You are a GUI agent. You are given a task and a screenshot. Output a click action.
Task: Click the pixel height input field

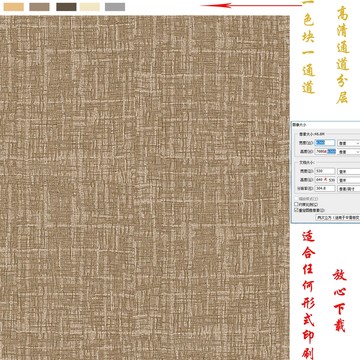point(325,151)
